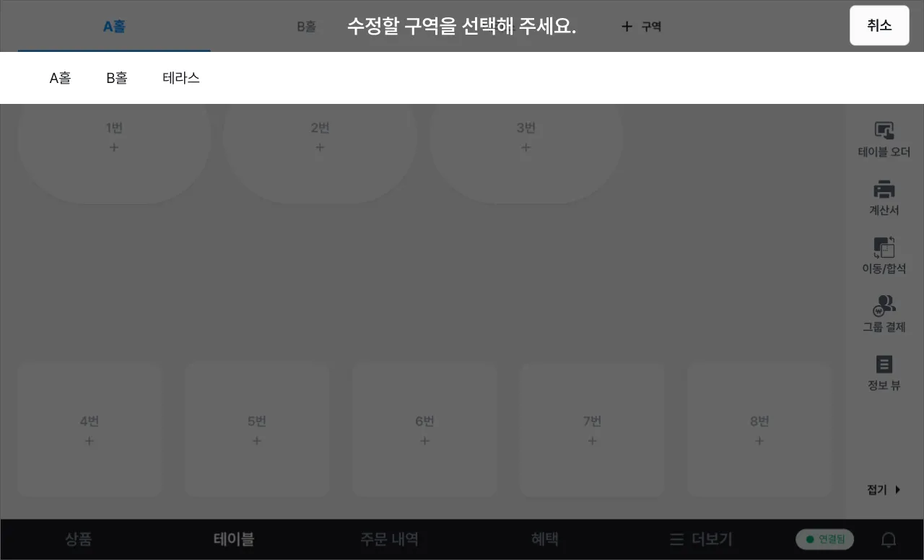Open the 그룹 결제 icon
The height and width of the screenshot is (560, 924).
point(884,306)
